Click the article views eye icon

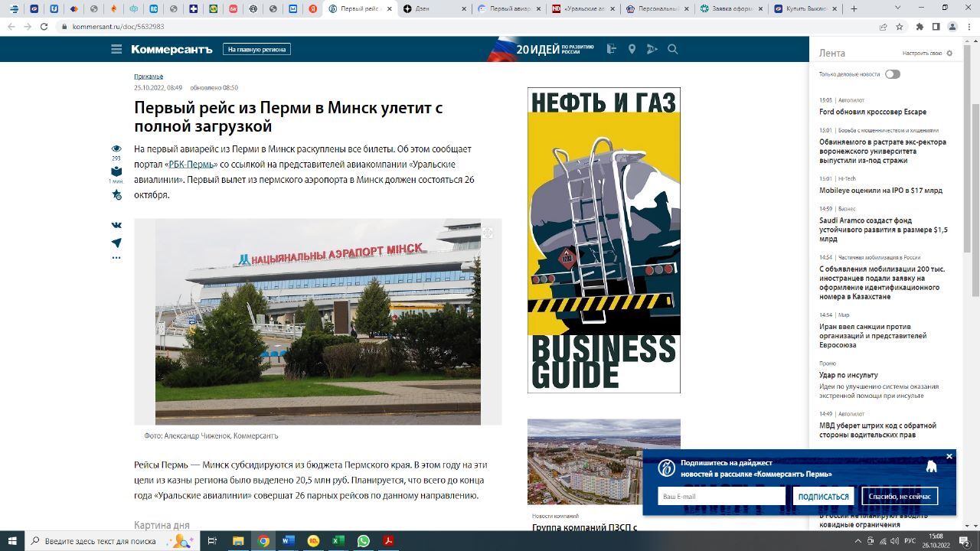pyautogui.click(x=116, y=148)
